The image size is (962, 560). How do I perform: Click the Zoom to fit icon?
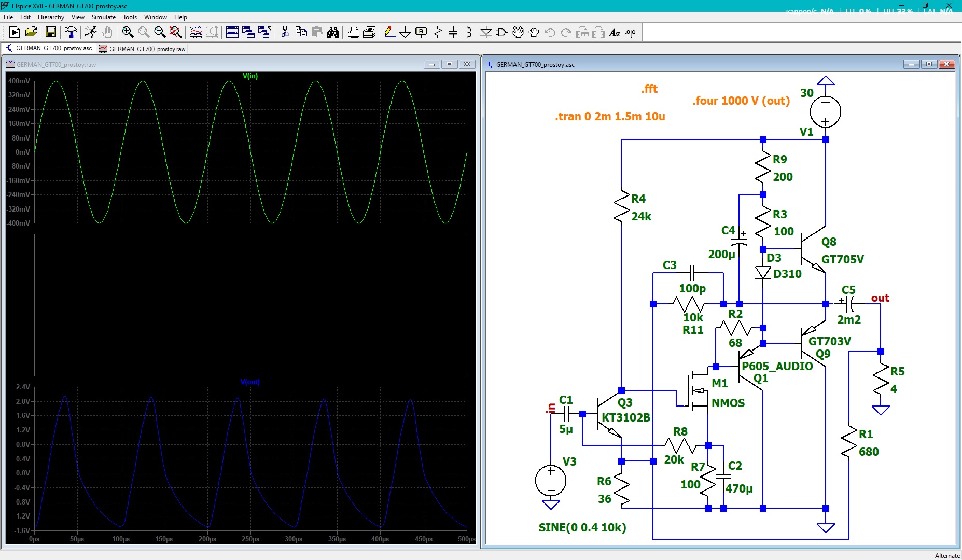tap(176, 33)
